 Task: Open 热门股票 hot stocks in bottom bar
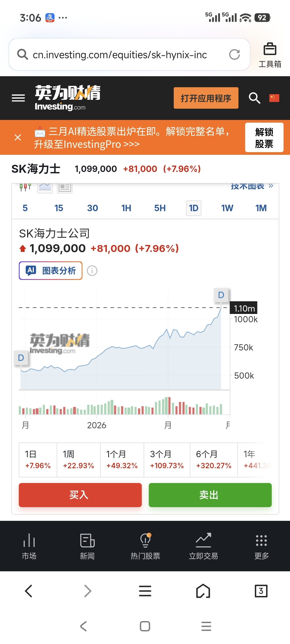click(x=145, y=546)
